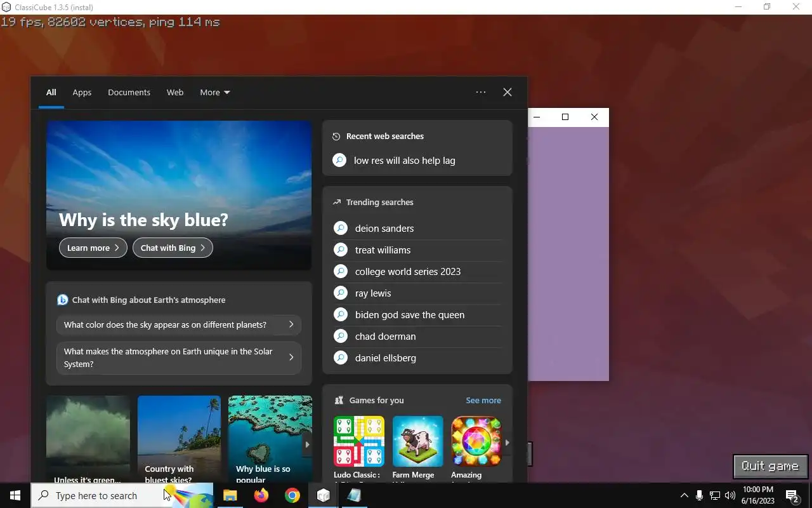The height and width of the screenshot is (508, 812).
Task: Click the microphone tray icon
Action: tap(699, 495)
